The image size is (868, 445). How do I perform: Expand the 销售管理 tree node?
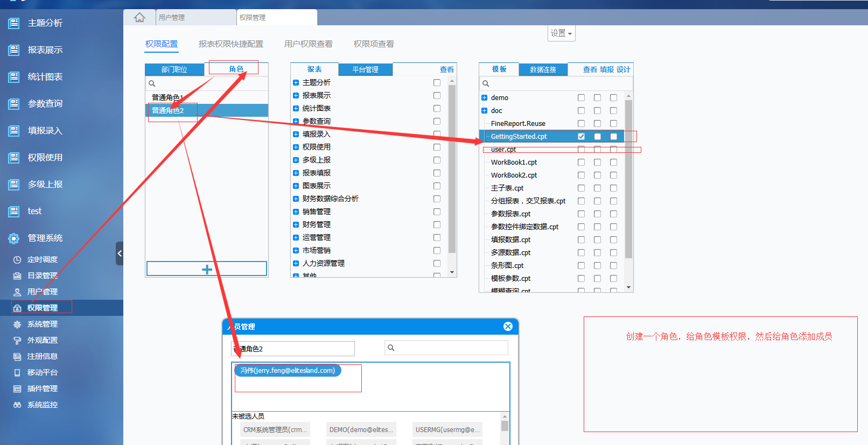tap(296, 211)
